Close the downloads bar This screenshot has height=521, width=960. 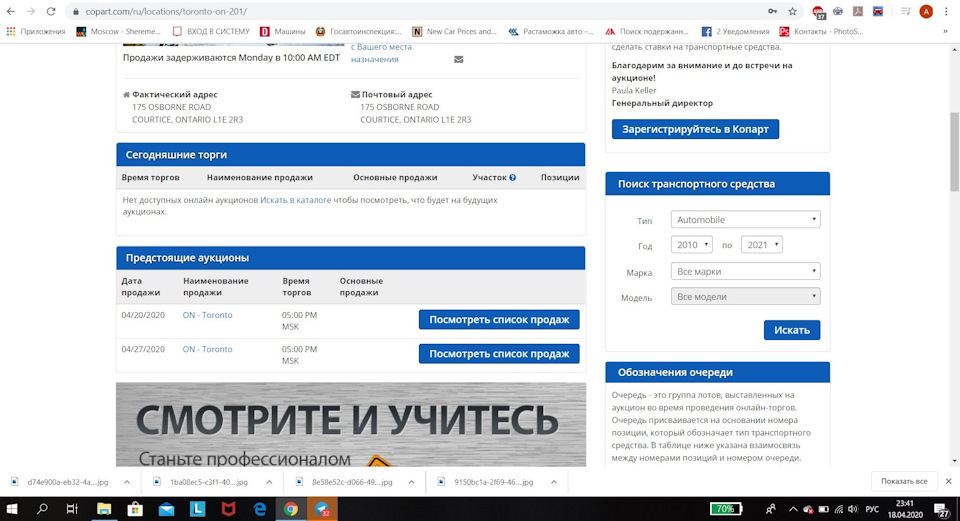(x=948, y=481)
